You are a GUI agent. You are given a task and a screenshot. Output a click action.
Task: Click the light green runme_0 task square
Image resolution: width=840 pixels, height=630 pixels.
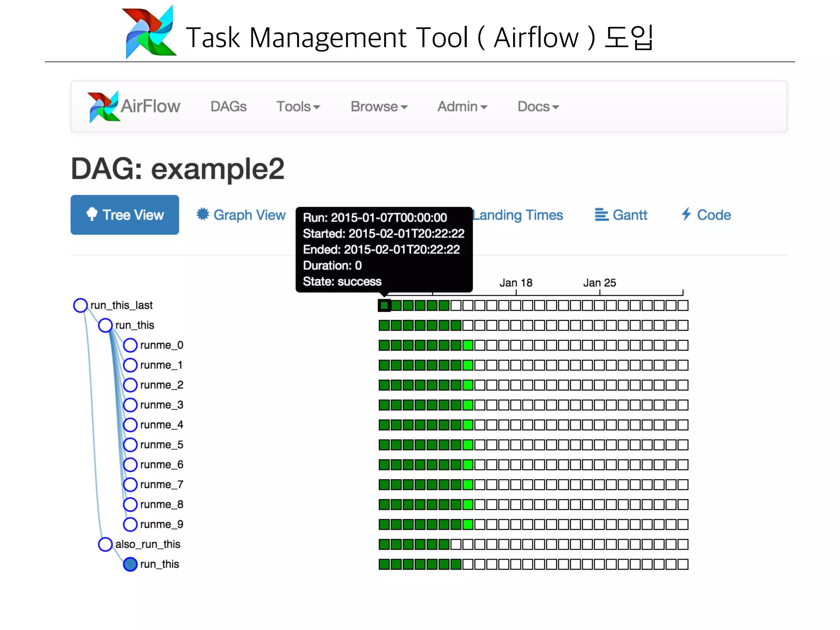tap(468, 345)
